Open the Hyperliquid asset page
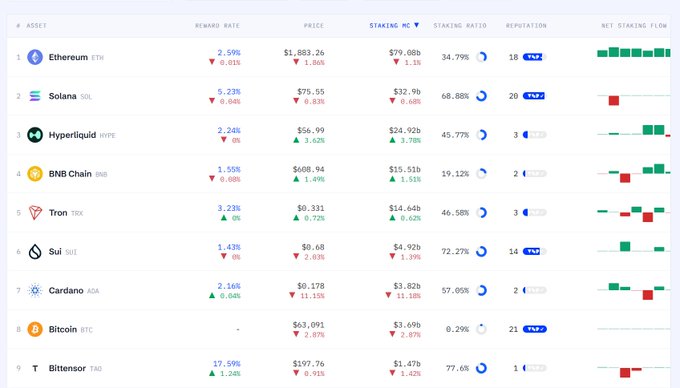This screenshot has width=680, height=388. (x=72, y=135)
